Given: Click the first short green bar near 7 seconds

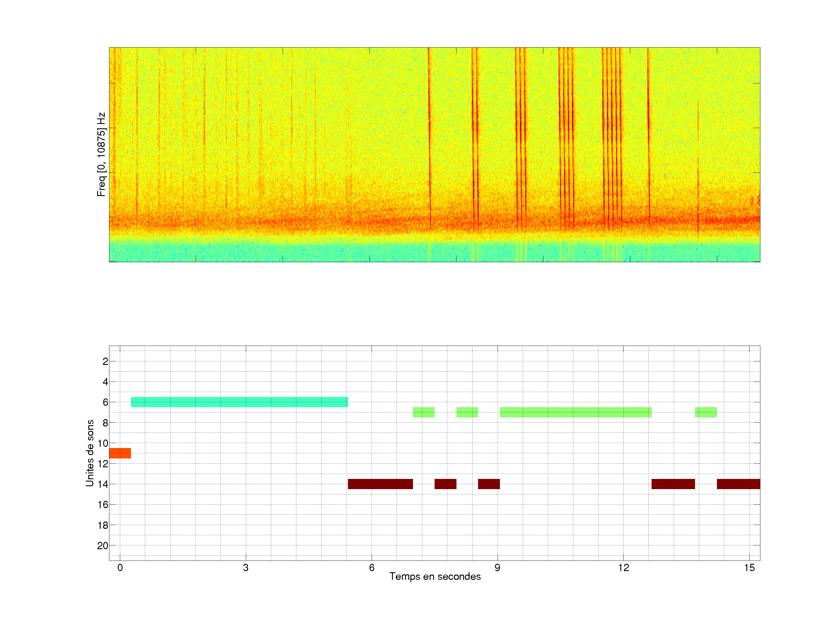Looking at the screenshot, I should (x=423, y=412).
